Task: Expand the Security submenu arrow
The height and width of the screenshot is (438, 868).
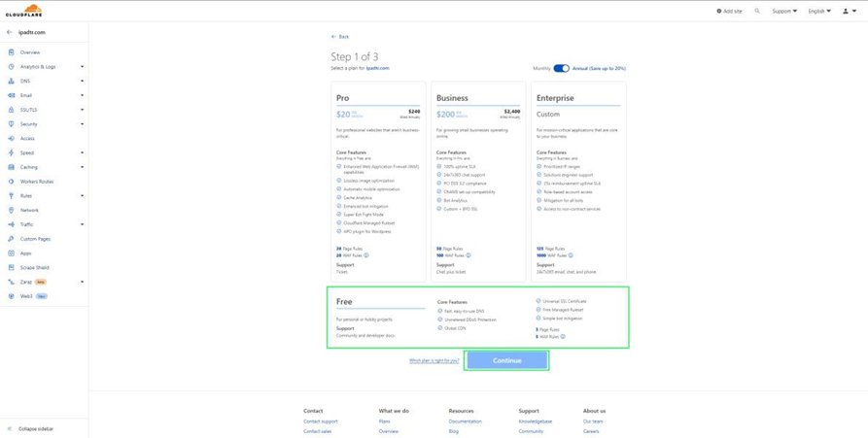Action: pos(82,124)
